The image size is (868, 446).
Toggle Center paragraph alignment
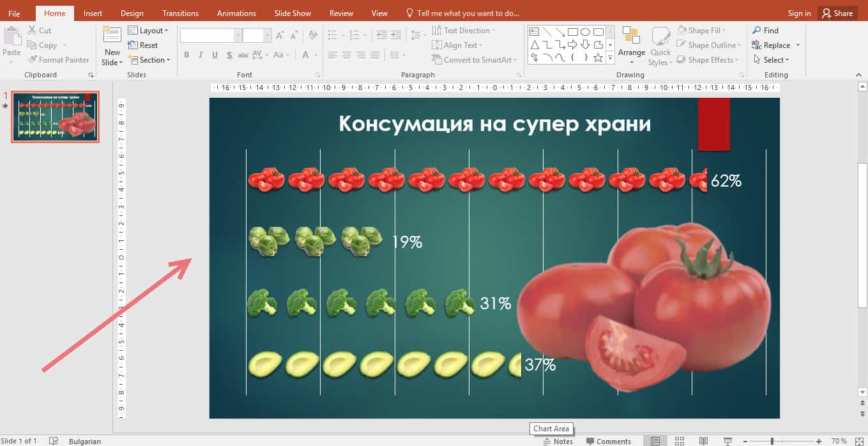click(x=347, y=55)
